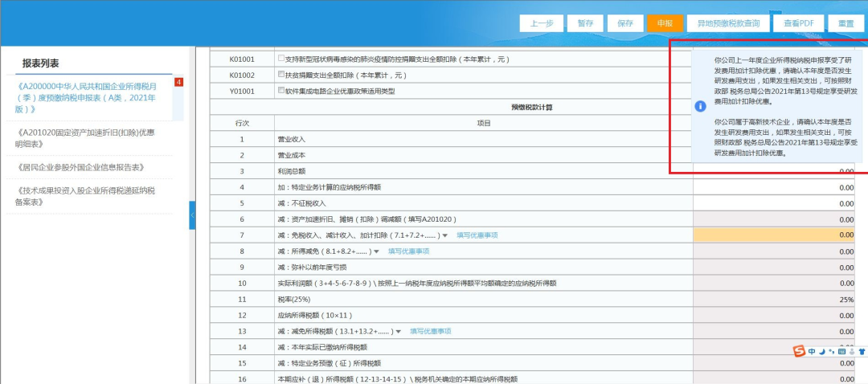
Task: Click the 减：弥补以前年度亏损 row label
Action: [312, 268]
